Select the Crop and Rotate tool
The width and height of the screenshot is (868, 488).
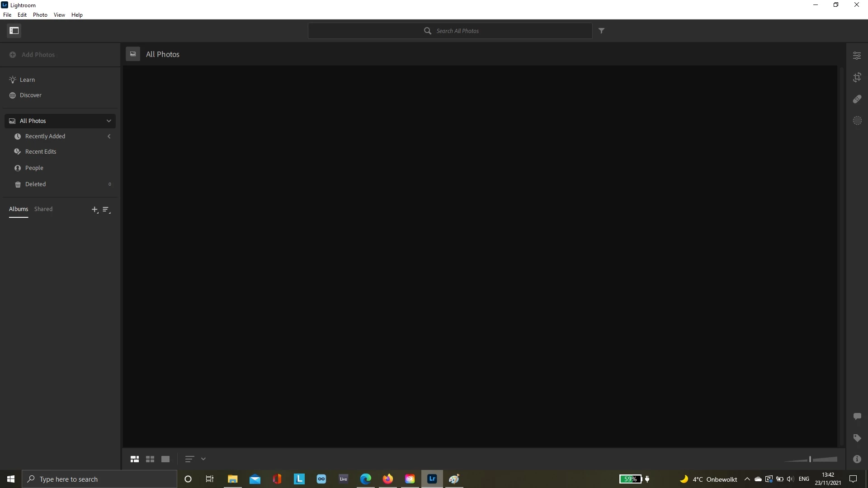[857, 77]
